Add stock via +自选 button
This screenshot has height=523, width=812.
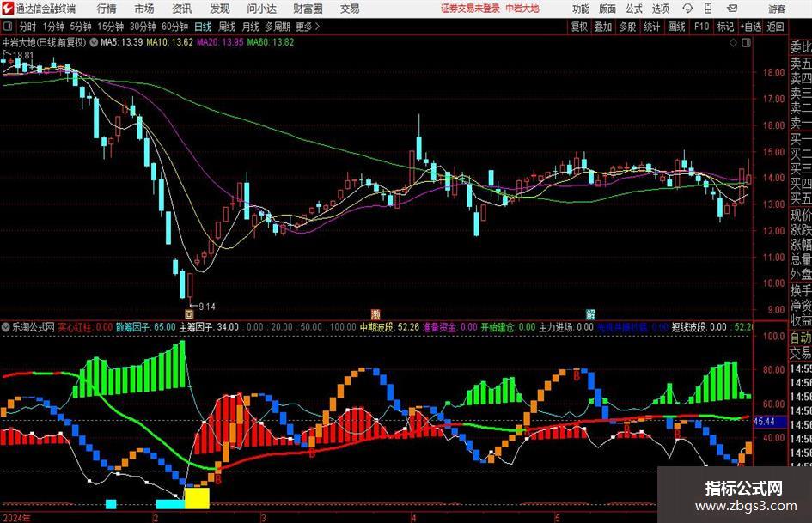[750, 27]
